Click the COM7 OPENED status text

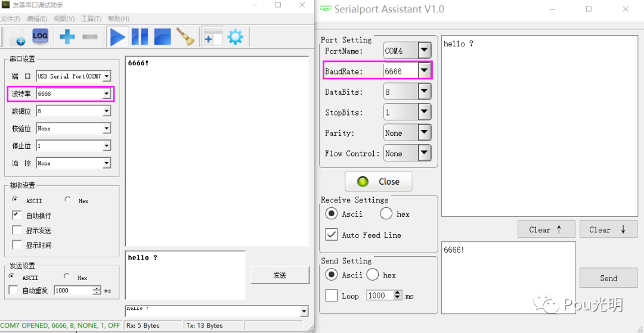click(x=60, y=326)
